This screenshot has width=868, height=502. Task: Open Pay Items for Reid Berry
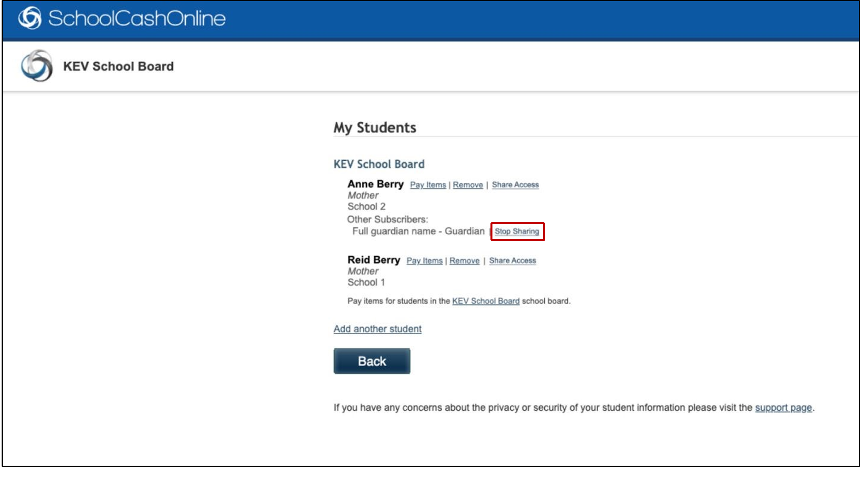pyautogui.click(x=425, y=261)
